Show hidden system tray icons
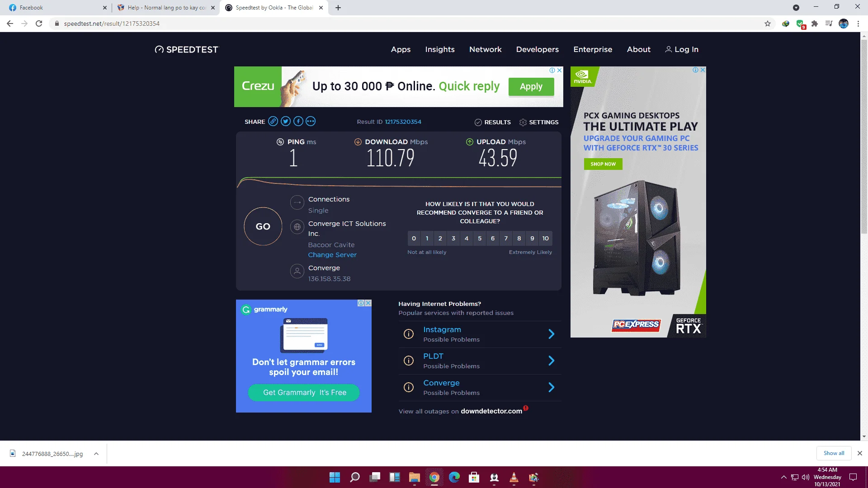Screen dimensions: 868x488 tap(783, 477)
